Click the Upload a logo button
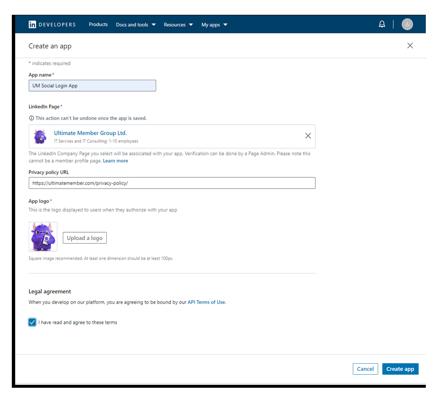The image size is (441, 400). coord(85,238)
